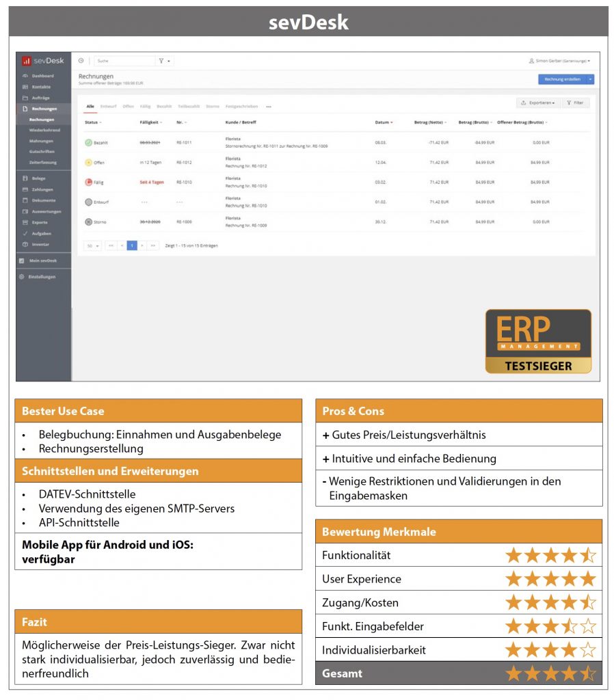Click the 'in 12 Tagen' due text
The width and height of the screenshot is (614, 700).
point(150,163)
